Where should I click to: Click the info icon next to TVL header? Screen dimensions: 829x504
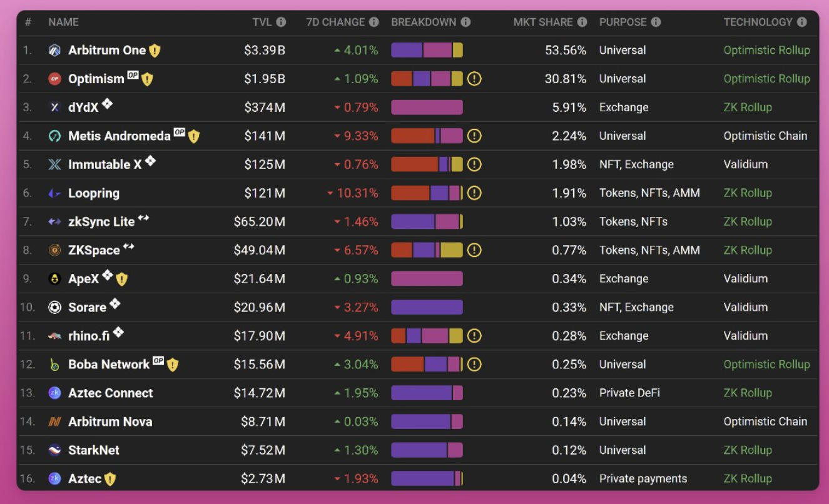[x=281, y=22]
